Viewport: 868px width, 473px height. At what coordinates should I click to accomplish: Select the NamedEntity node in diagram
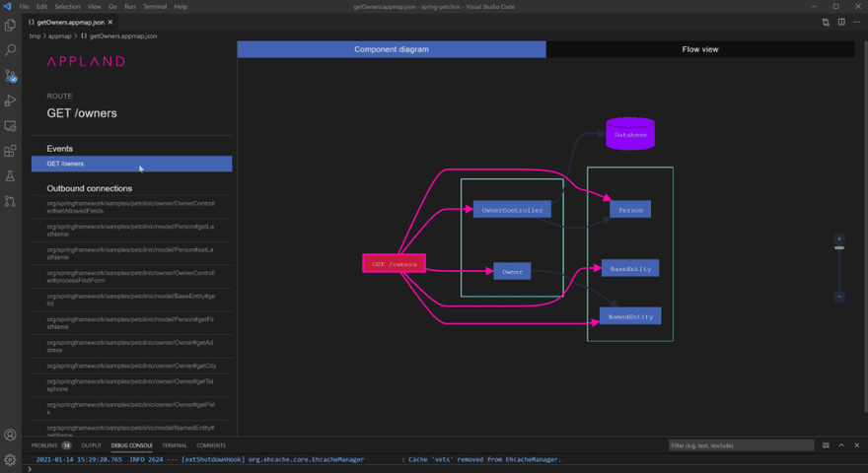(630, 316)
